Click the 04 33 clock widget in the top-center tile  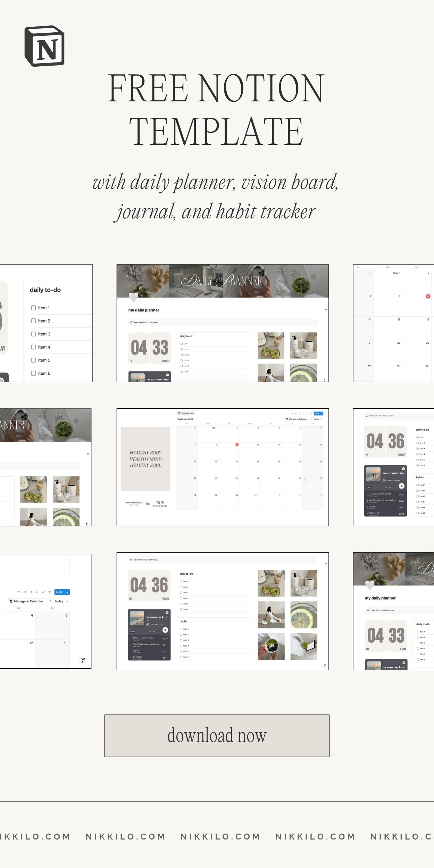coord(150,348)
